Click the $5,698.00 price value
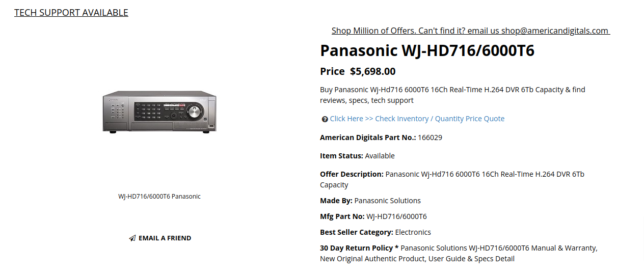644x275 pixels. pyautogui.click(x=373, y=72)
